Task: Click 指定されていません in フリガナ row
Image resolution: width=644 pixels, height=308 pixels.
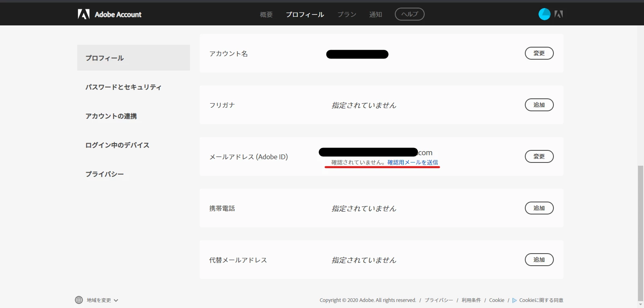Action: pos(364,105)
